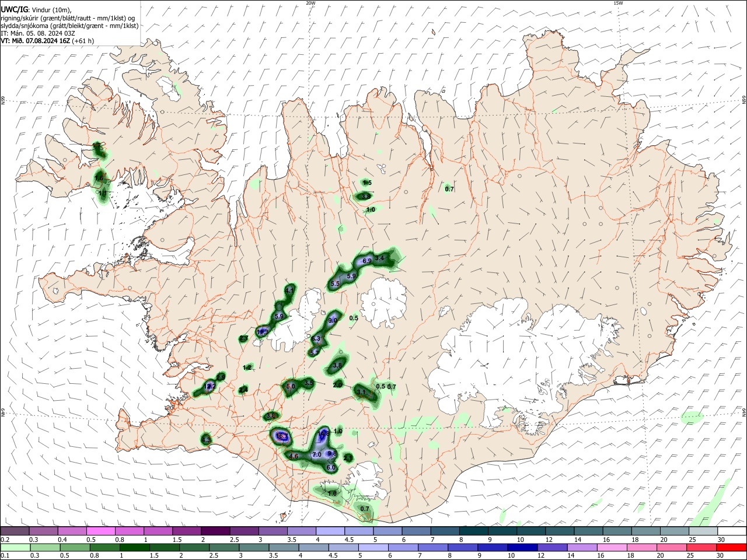Click the 15W longitude label
Screen dimensions: 747x560
618,3
